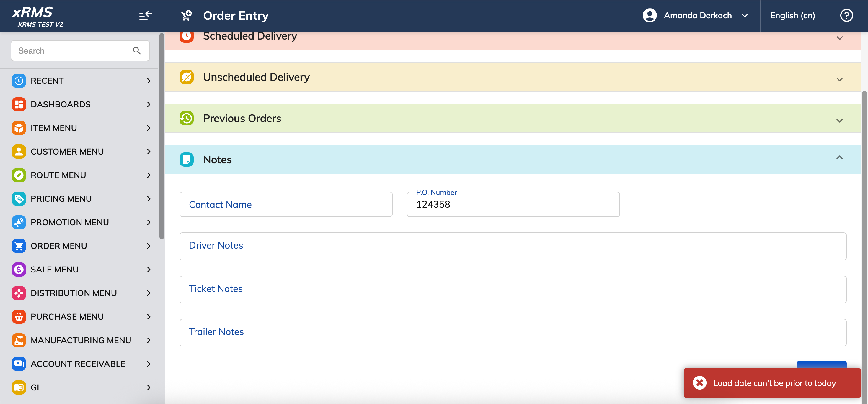Open the Order Menu item
868x404 pixels.
[81, 246]
